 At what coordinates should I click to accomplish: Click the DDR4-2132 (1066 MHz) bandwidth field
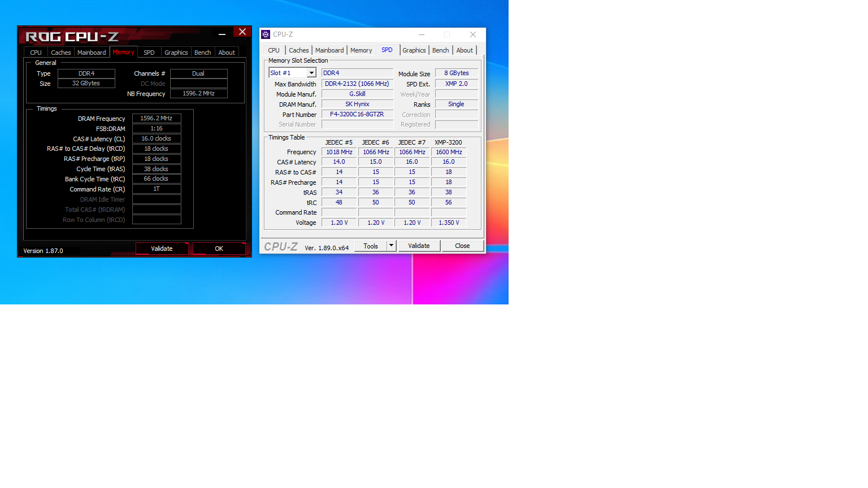(357, 84)
